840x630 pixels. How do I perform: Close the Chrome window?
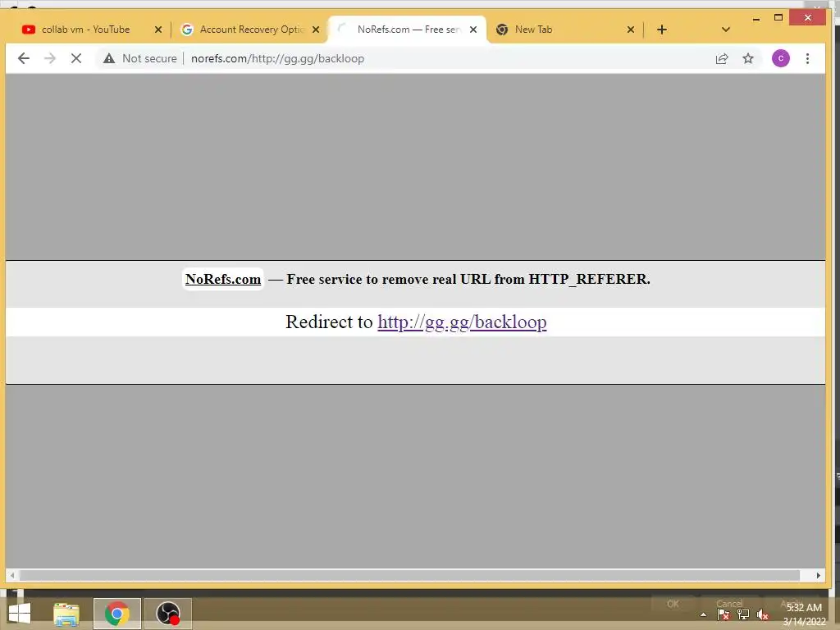(808, 18)
